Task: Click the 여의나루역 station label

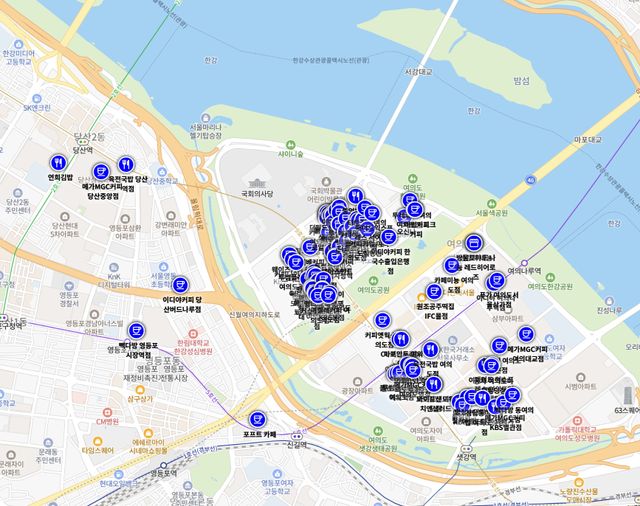Action: click(524, 271)
